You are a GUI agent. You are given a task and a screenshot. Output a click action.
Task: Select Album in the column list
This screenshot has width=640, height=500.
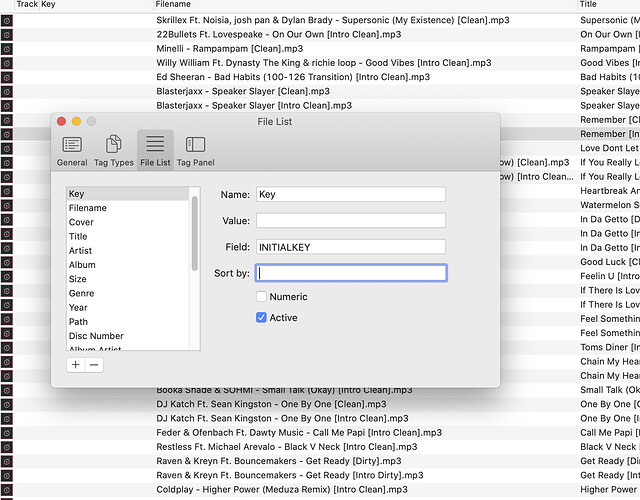pyautogui.click(x=128, y=265)
